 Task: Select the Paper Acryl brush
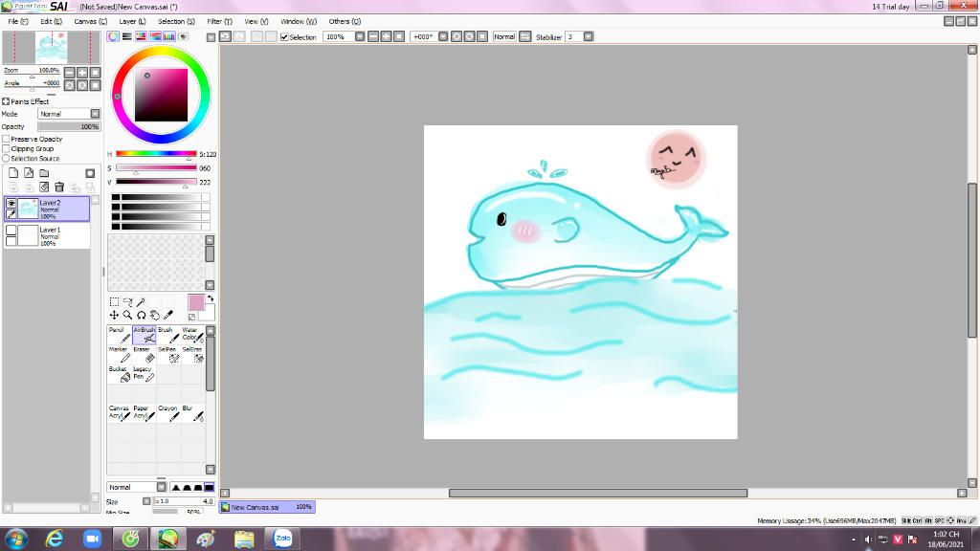(x=144, y=413)
